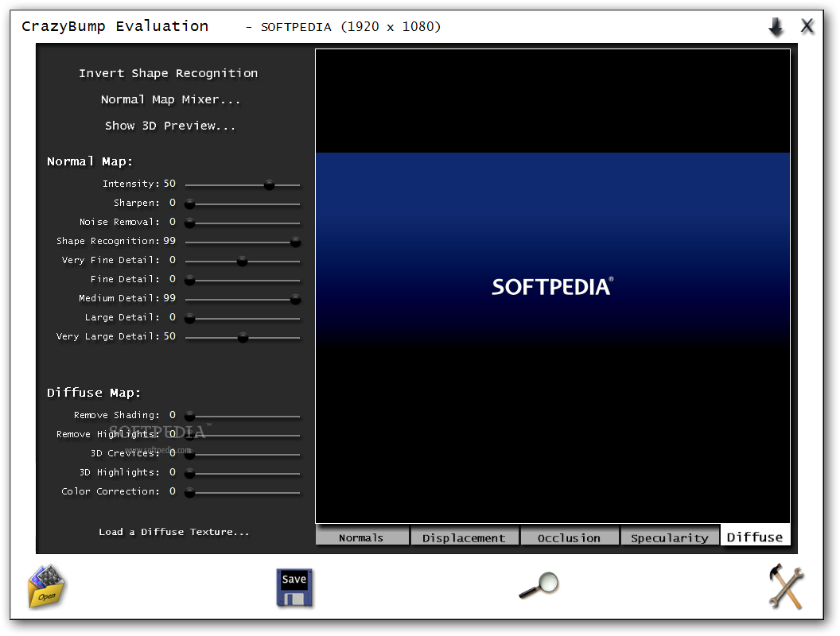This screenshot has height=636, width=840.
Task: Open settings with the hammer and wrench icon
Action: click(x=786, y=586)
